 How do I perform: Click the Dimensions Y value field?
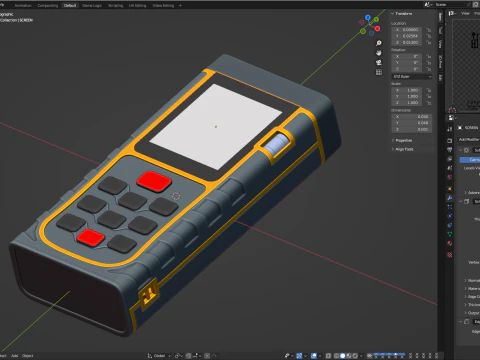coord(412,123)
